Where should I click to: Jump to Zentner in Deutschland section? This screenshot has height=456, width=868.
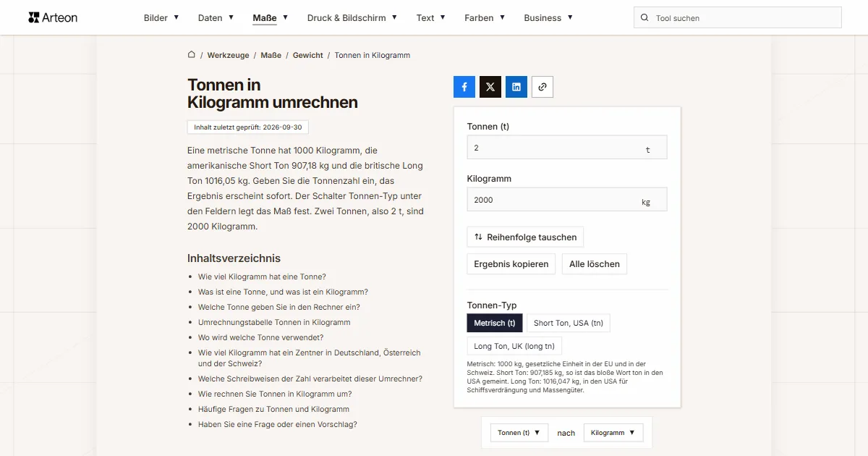309,358
